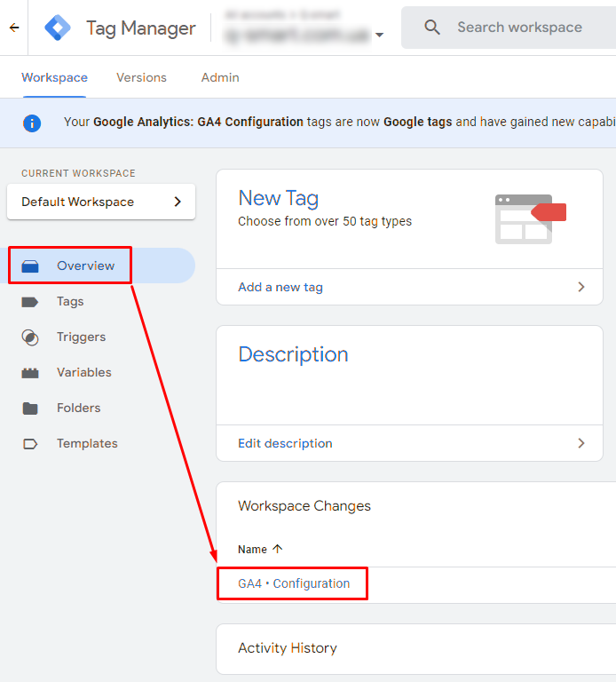Click the search magnifier icon
Screen dimensions: 616x682
point(431,28)
